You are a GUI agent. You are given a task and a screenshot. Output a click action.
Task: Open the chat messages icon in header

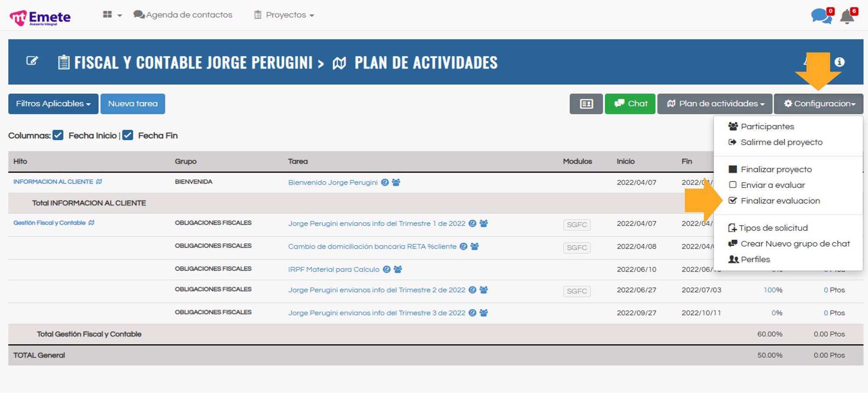(820, 16)
